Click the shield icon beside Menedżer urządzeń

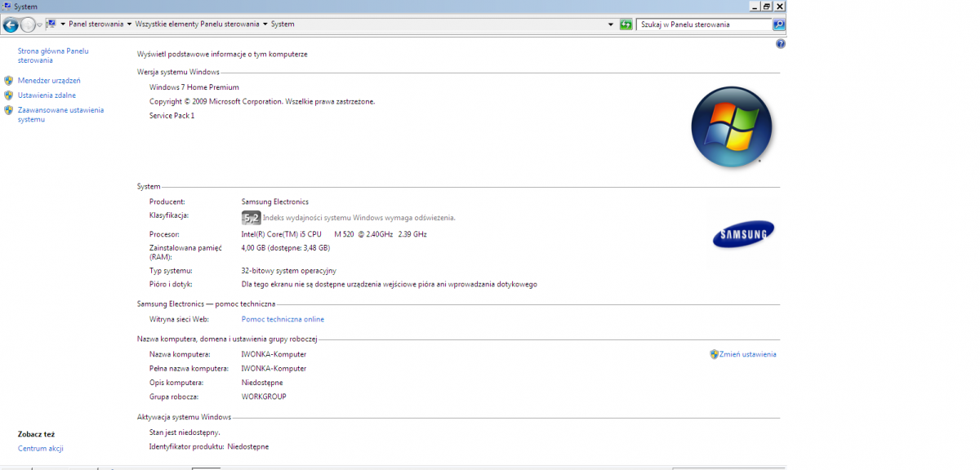[9, 81]
